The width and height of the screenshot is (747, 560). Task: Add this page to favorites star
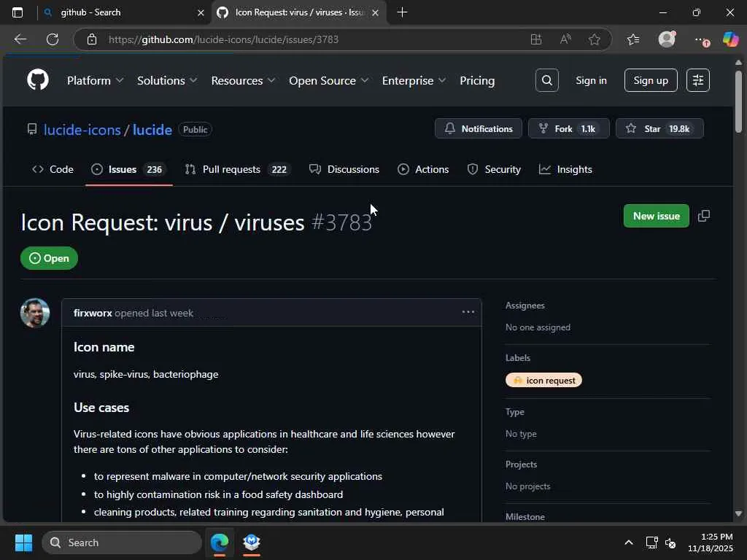pyautogui.click(x=594, y=39)
